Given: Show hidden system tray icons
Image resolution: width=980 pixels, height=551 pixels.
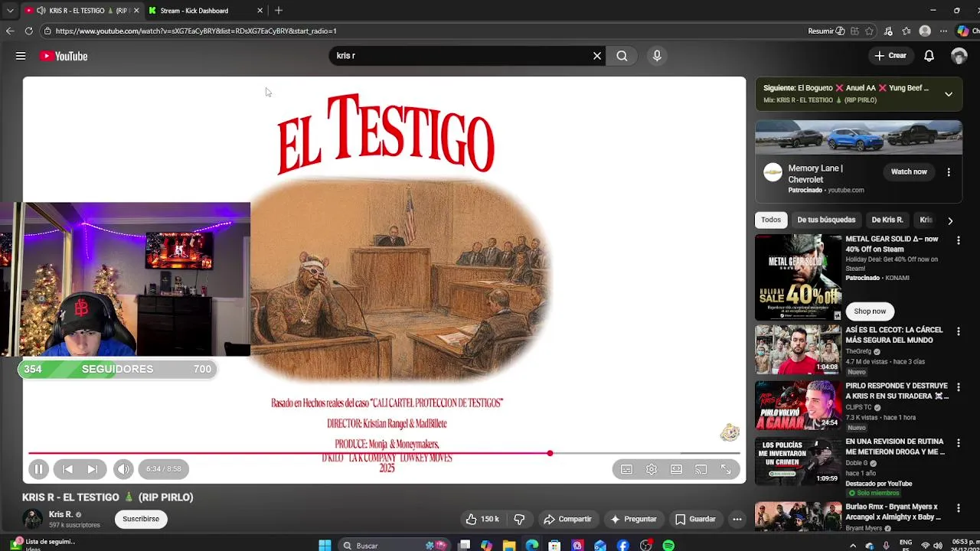Looking at the screenshot, I should click(x=853, y=546).
